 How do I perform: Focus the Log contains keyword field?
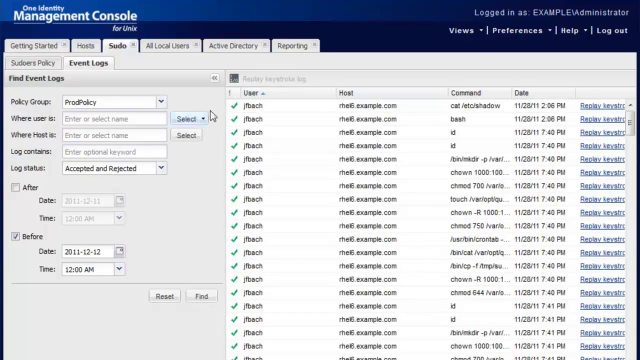click(x=115, y=152)
